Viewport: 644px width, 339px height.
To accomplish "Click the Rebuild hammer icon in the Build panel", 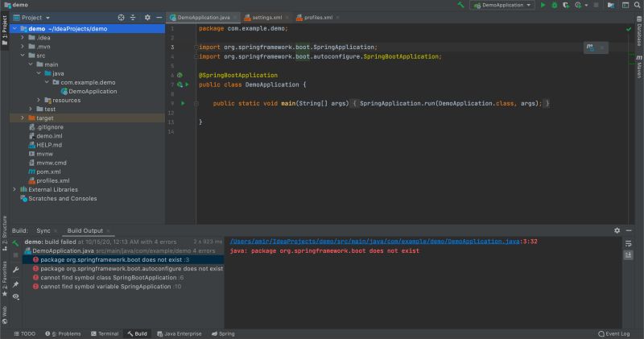I will [x=15, y=243].
